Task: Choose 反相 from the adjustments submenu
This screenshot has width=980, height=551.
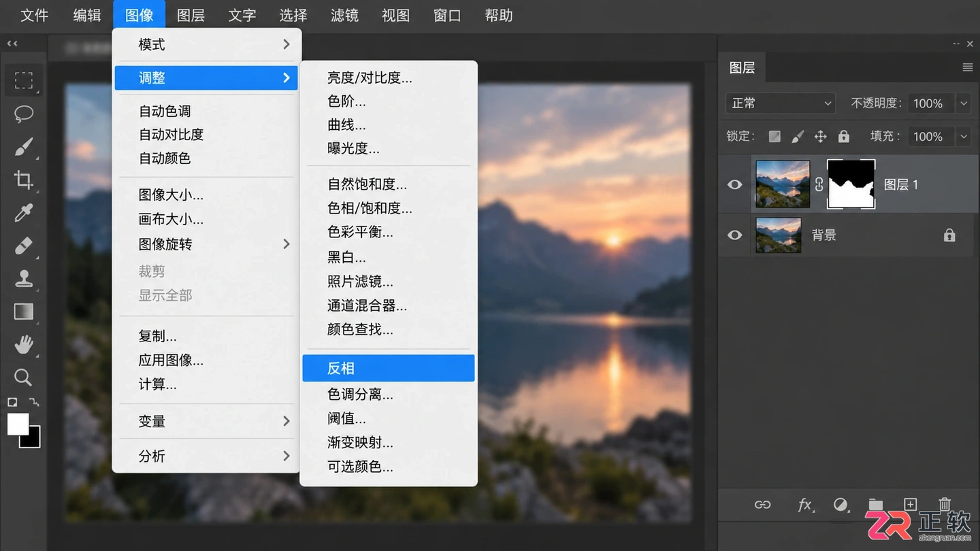Action: tap(389, 368)
